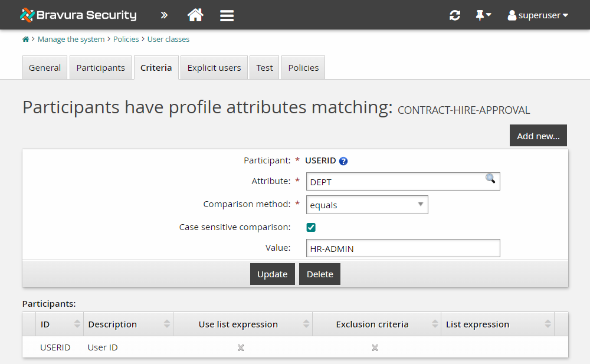Open the hamburger navigation menu
Screen dimensions: 590x364
pyautogui.click(x=227, y=15)
